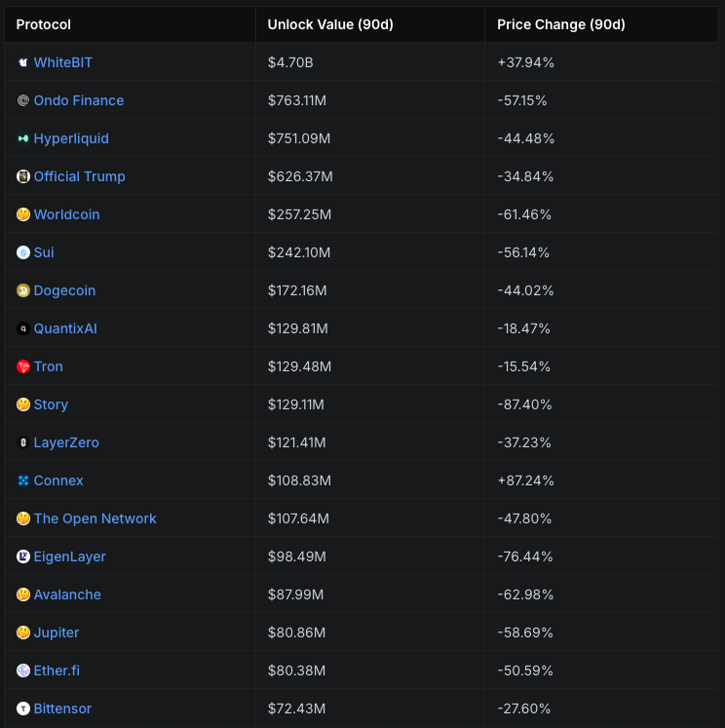This screenshot has width=725, height=728.
Task: Open the Ether.fi protocol link
Action: 57,671
